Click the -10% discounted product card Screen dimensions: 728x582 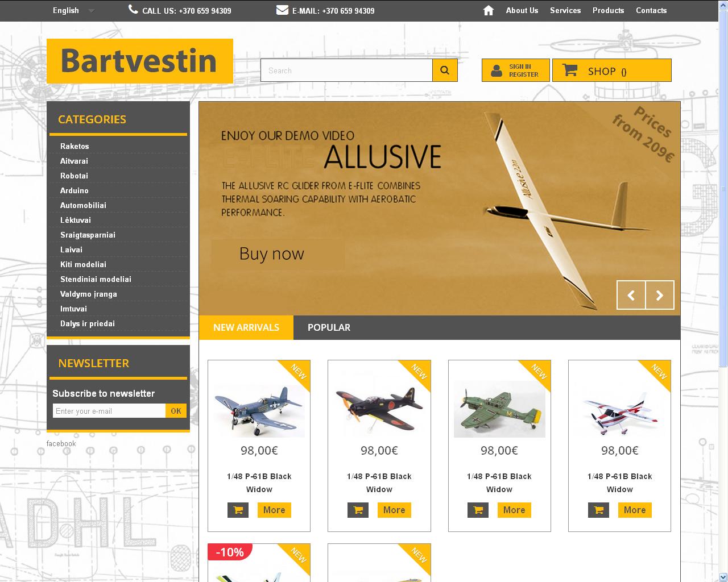coord(259,563)
